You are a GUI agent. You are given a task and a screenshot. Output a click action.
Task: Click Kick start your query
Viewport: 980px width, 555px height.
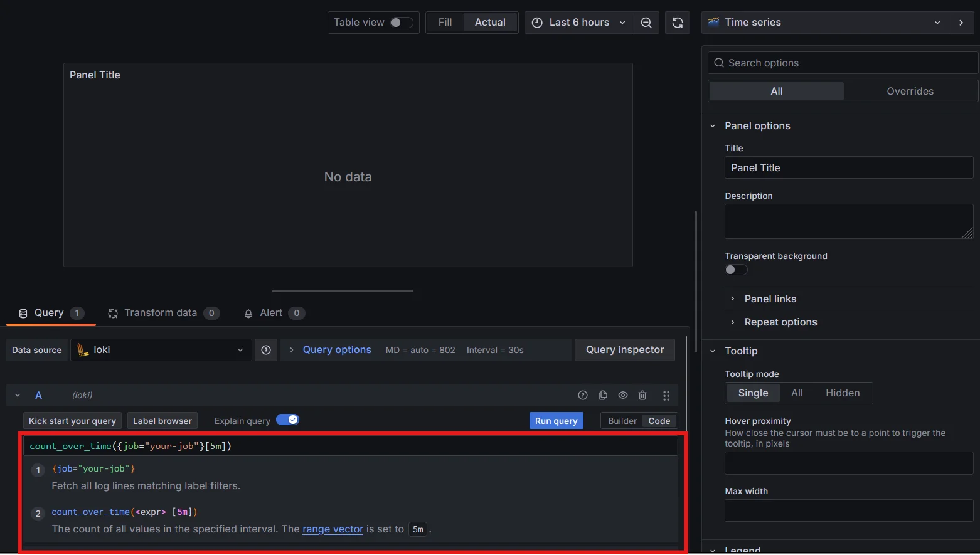72,421
